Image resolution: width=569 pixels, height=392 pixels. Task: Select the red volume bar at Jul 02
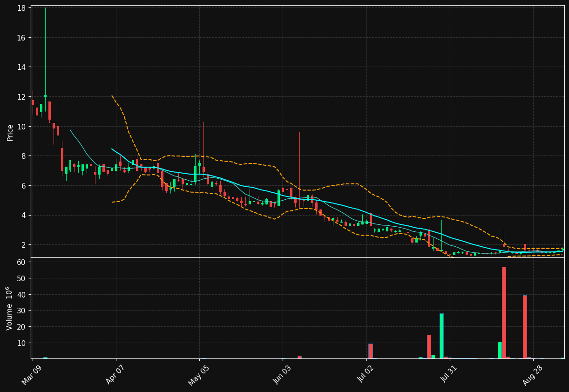click(371, 351)
